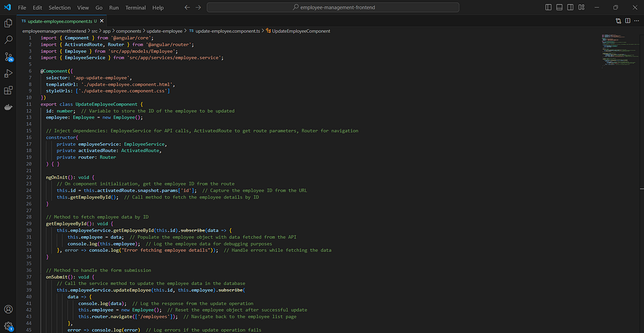Click './update-employee.component.html' templateUrl string
This screenshot has width=644, height=333.
tap(126, 84)
